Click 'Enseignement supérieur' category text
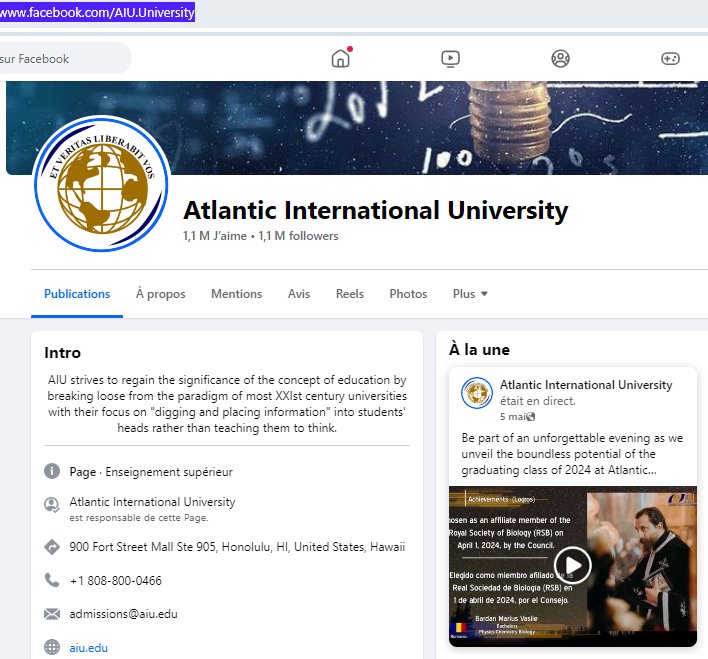The image size is (708, 659). (x=169, y=472)
